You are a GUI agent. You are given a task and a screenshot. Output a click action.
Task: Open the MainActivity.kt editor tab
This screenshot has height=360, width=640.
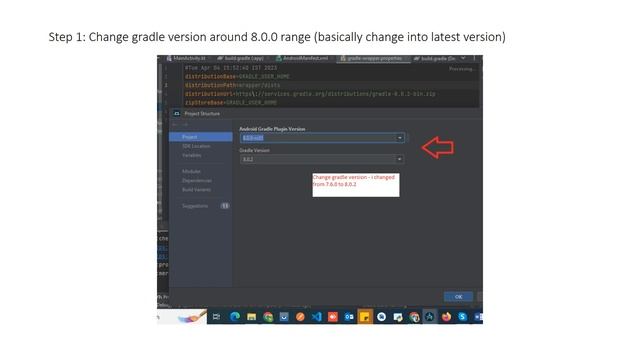[x=186, y=59]
